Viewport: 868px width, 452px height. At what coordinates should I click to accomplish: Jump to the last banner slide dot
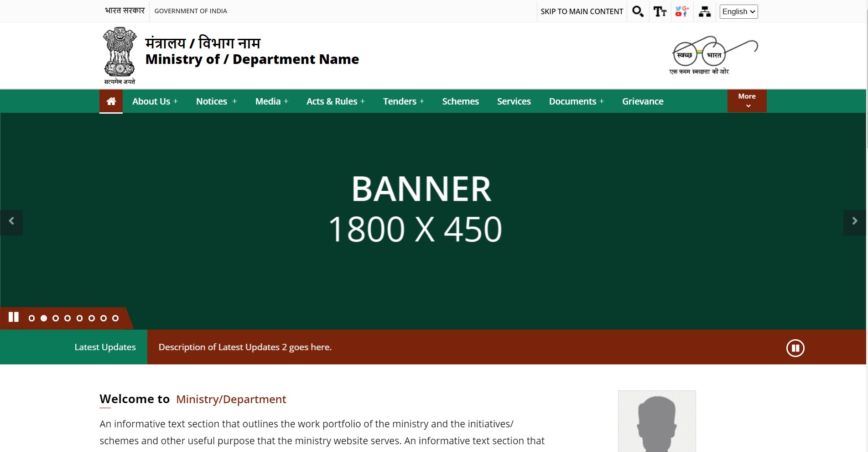(115, 318)
